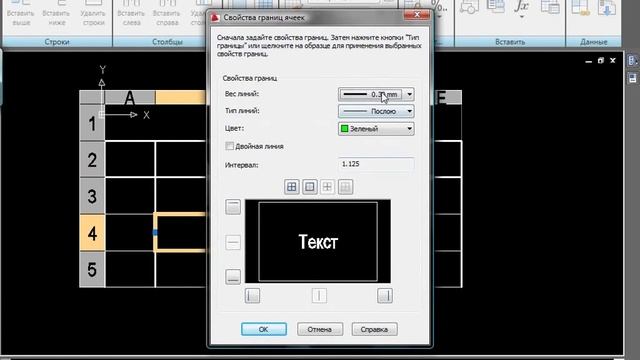Click the insert block ribbon icon
The height and width of the screenshot is (360, 640).
tap(469, 7)
